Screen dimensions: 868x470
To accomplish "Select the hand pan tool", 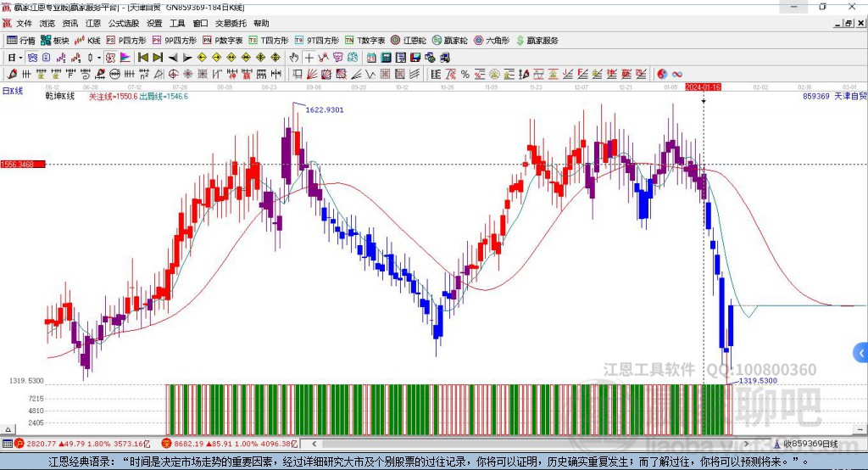I will pos(294,58).
